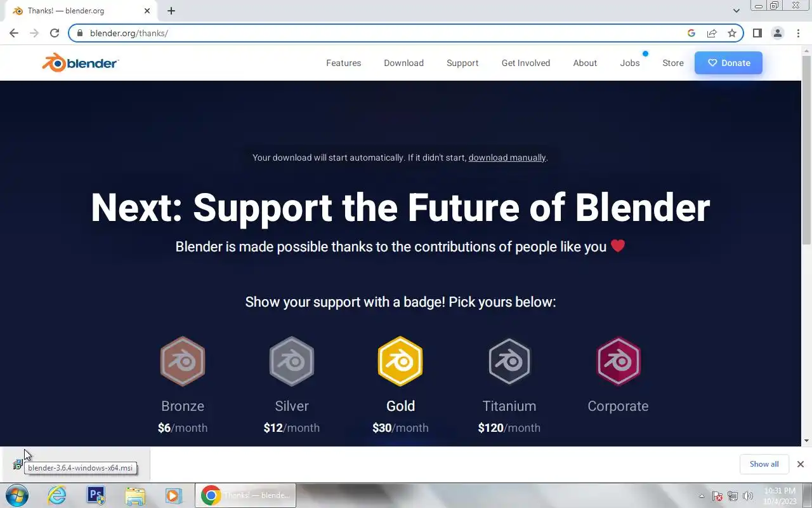Open the Chrome profile avatar

(778, 33)
